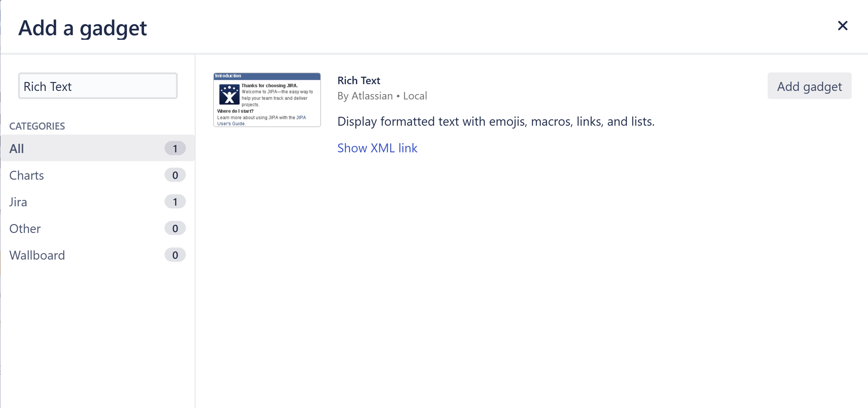Select the Other category

pos(98,228)
